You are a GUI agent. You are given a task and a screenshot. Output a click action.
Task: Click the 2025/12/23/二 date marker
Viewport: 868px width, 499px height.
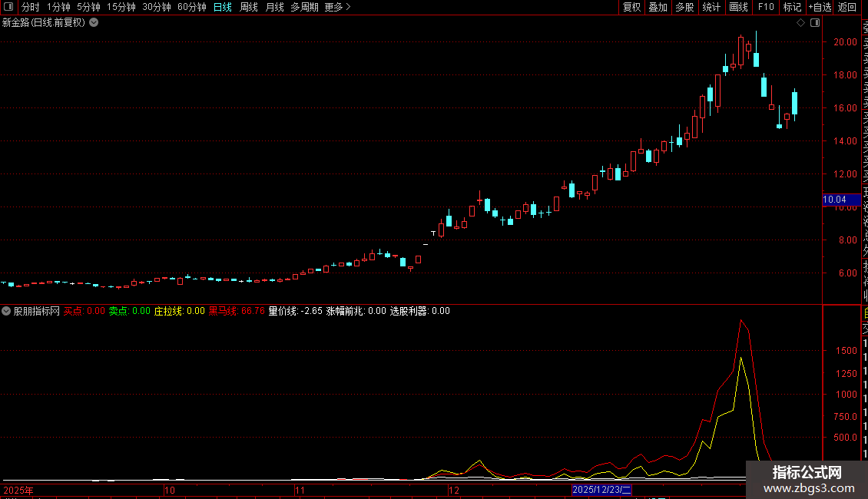click(x=601, y=490)
